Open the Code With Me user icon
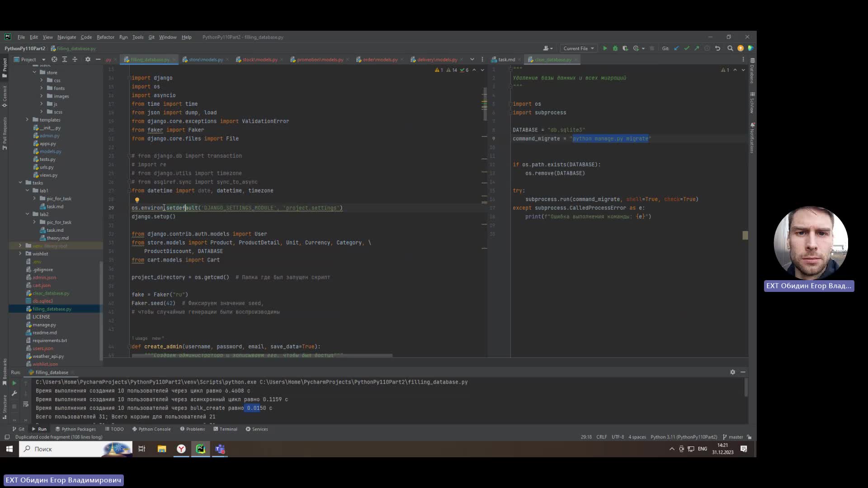The width and height of the screenshot is (868, 488). coord(547,48)
